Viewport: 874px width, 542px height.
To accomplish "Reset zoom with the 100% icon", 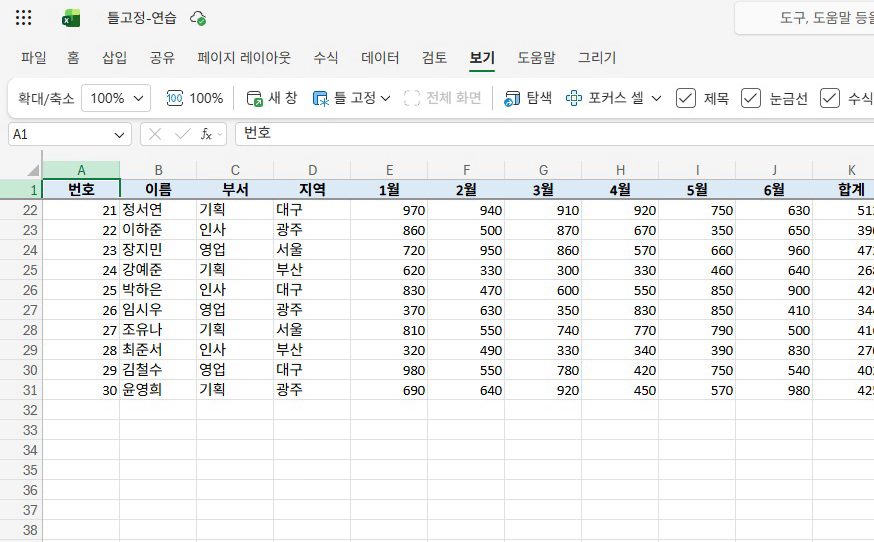I will click(x=174, y=99).
